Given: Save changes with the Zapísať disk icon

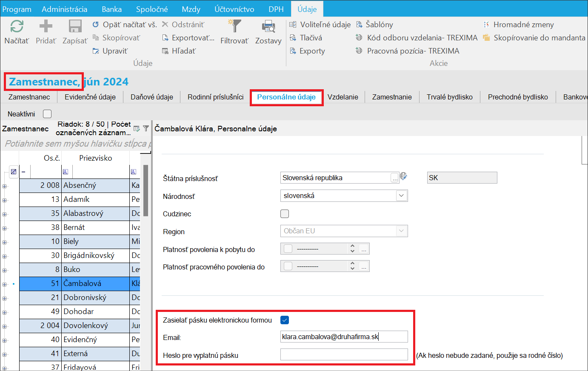Looking at the screenshot, I should 75,32.
